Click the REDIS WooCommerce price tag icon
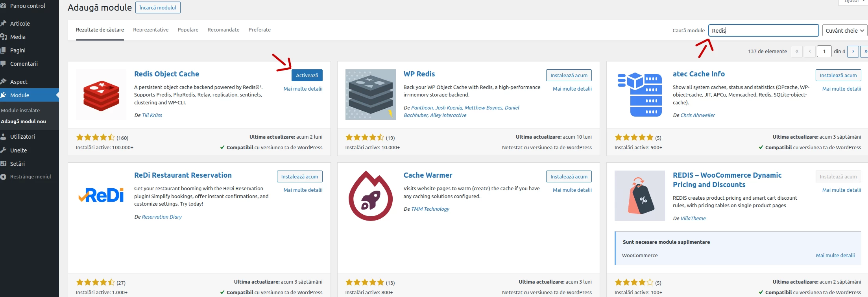Screen dimensions: 868x297 [x=640, y=196]
